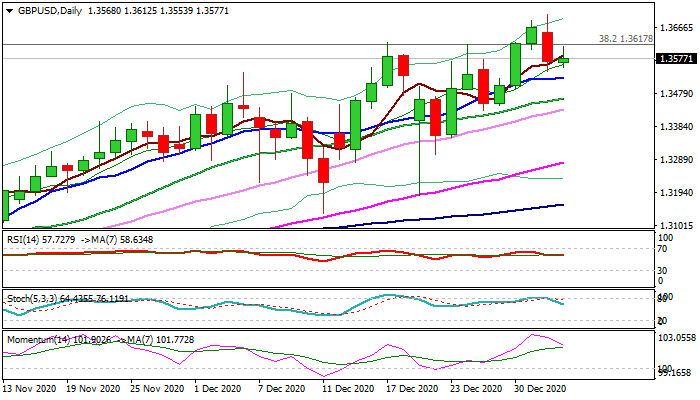Screen dimensions: 700x400
Task: Select the 38.2 Fibonacci level label
Action: [x=625, y=38]
